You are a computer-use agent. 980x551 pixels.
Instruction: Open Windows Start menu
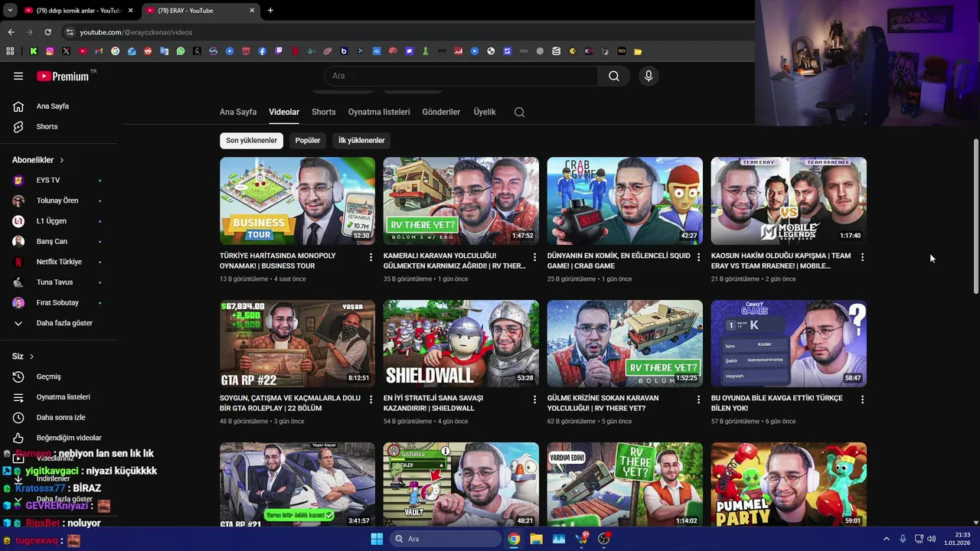coord(377,539)
